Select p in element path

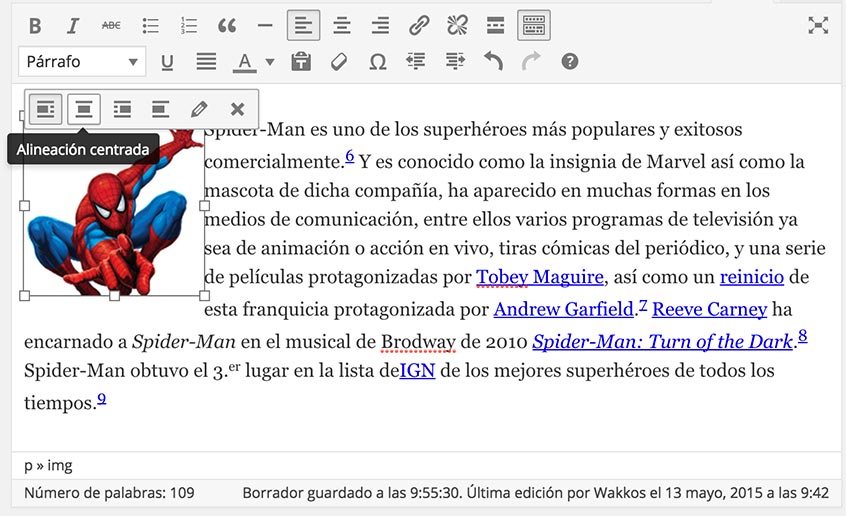click(28, 467)
